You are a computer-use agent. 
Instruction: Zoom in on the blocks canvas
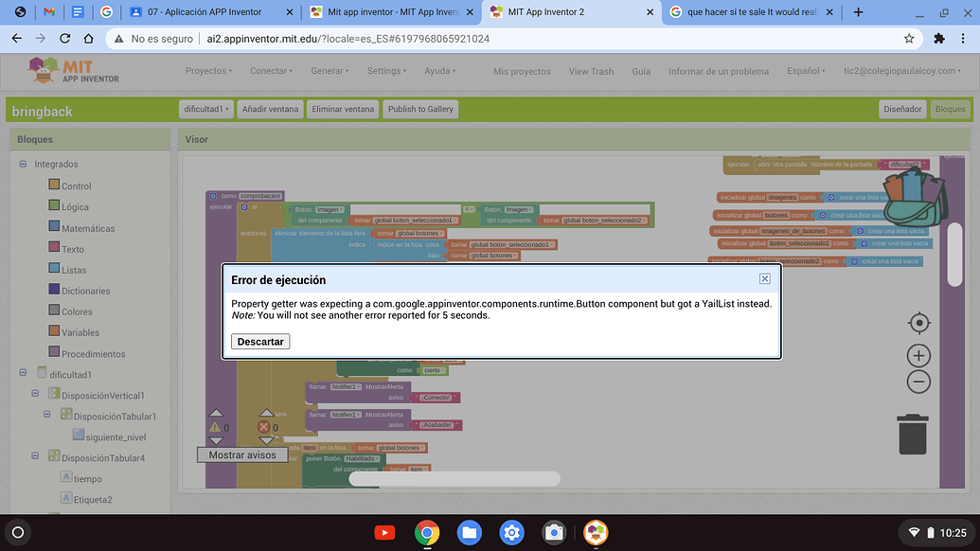918,355
